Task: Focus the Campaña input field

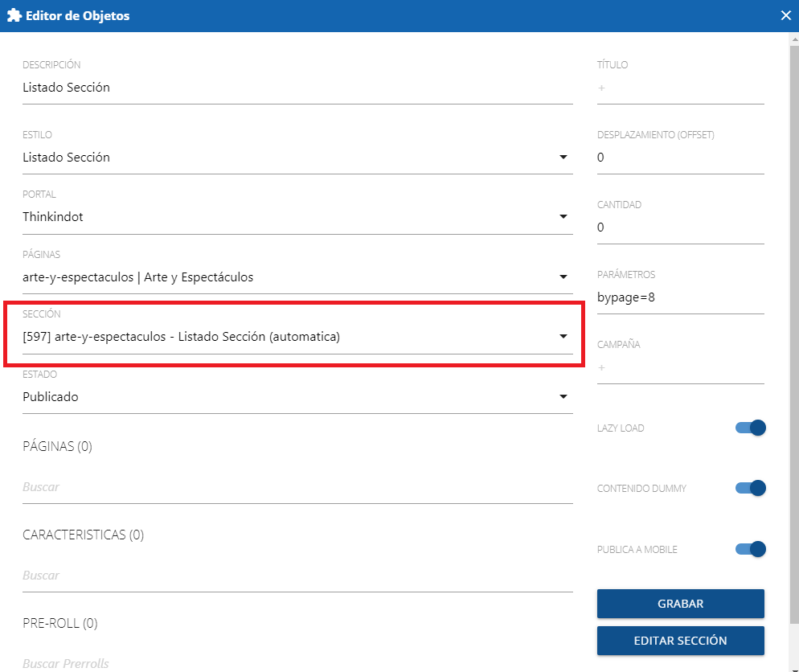Action: [x=680, y=367]
